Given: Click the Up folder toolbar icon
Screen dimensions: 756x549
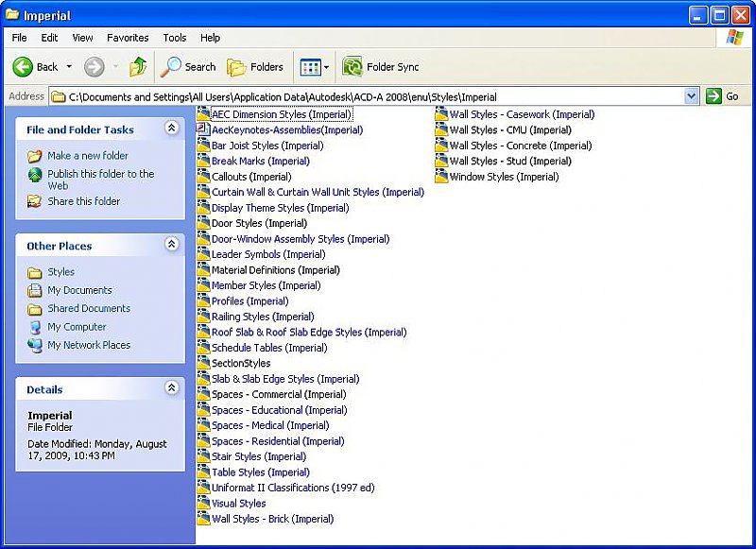Looking at the screenshot, I should click(x=138, y=67).
